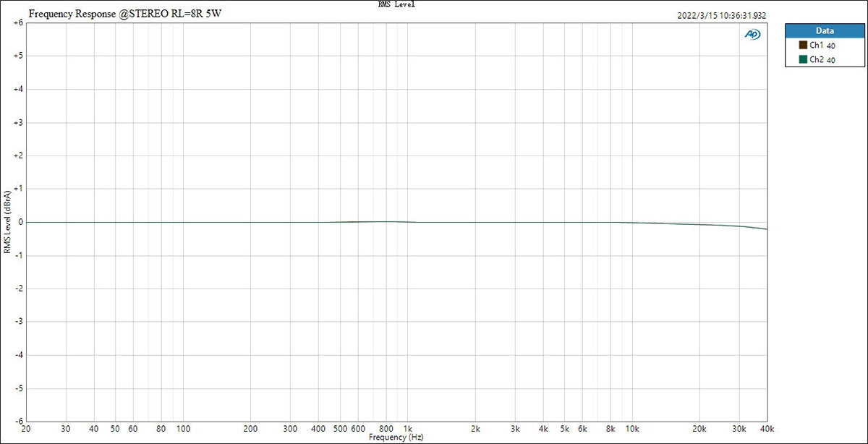The height and width of the screenshot is (444, 868).
Task: Click the 100 x-axis tick label
Action: click(183, 430)
